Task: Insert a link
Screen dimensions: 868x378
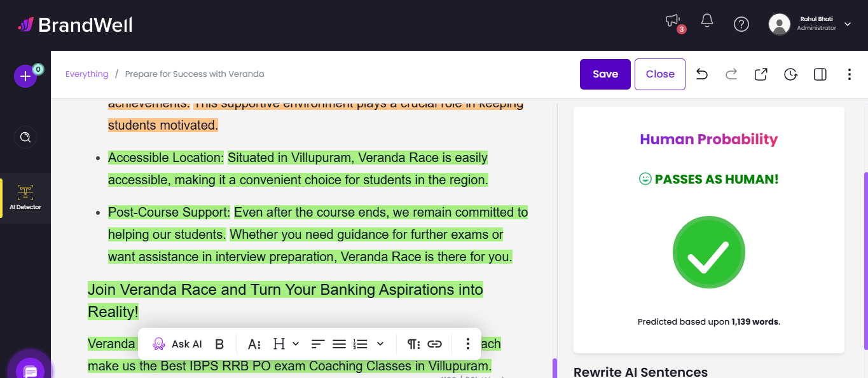Action: pyautogui.click(x=434, y=344)
